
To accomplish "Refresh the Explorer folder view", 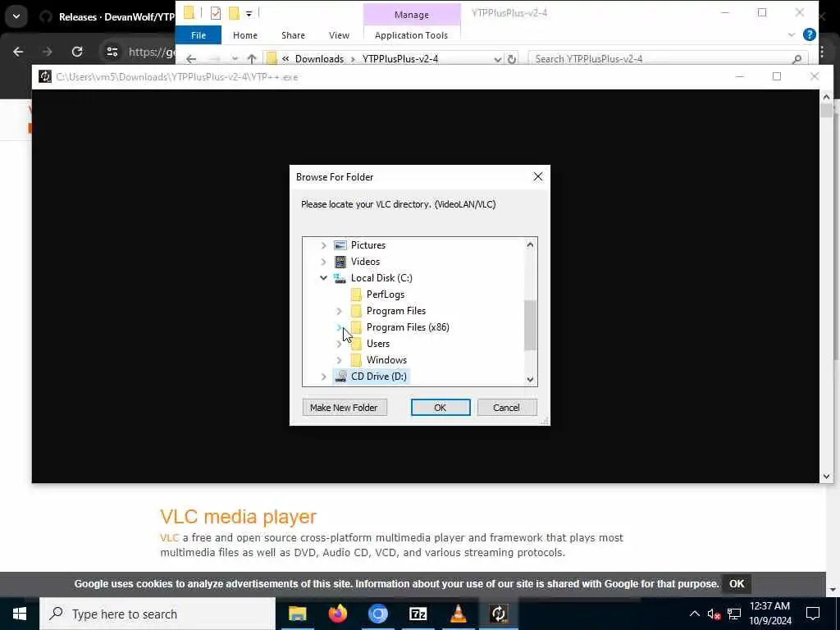I will (x=512, y=59).
